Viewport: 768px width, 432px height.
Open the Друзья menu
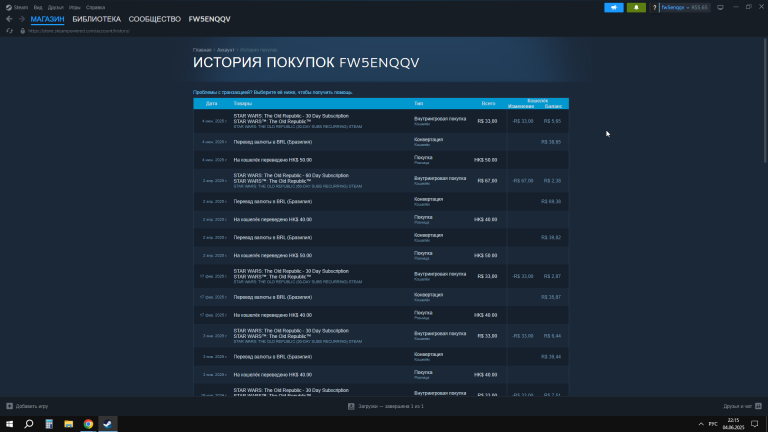pyautogui.click(x=55, y=7)
